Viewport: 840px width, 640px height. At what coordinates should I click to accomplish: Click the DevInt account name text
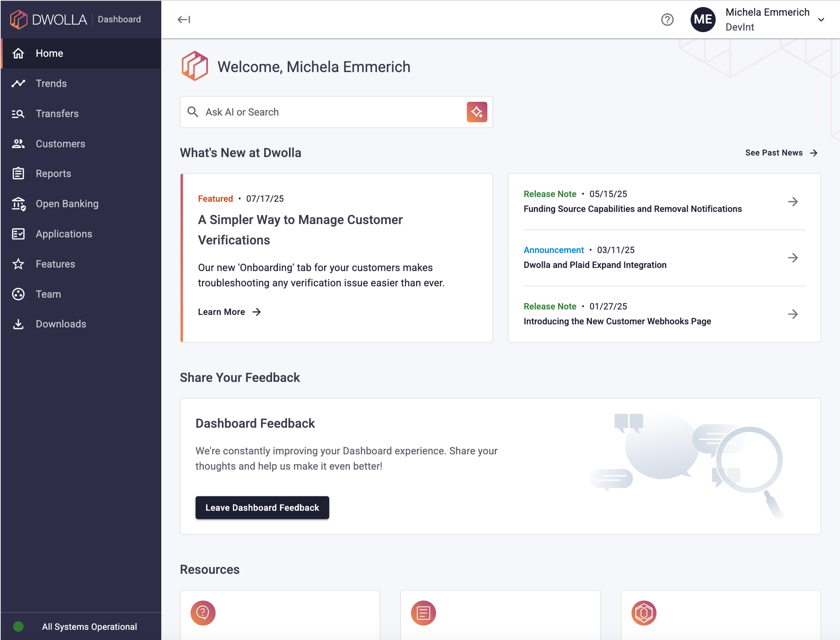pyautogui.click(x=739, y=27)
